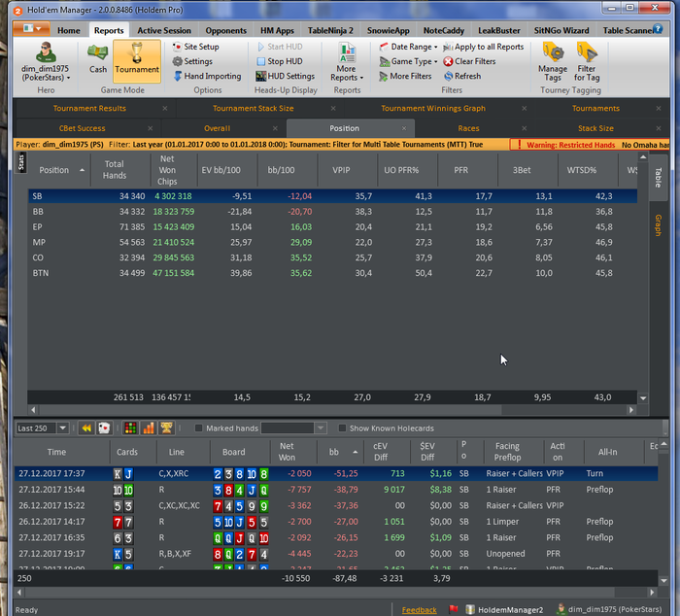Viewport: 680px width, 616px height.
Task: Expand the Game Type dropdown
Action: click(x=408, y=61)
